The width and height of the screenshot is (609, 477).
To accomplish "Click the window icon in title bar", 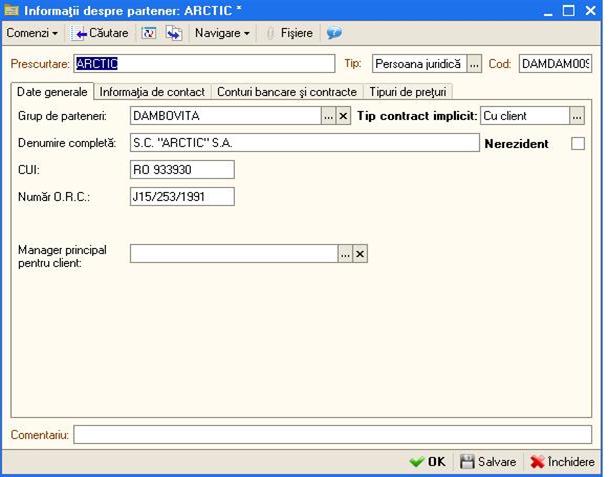I will 11,10.
